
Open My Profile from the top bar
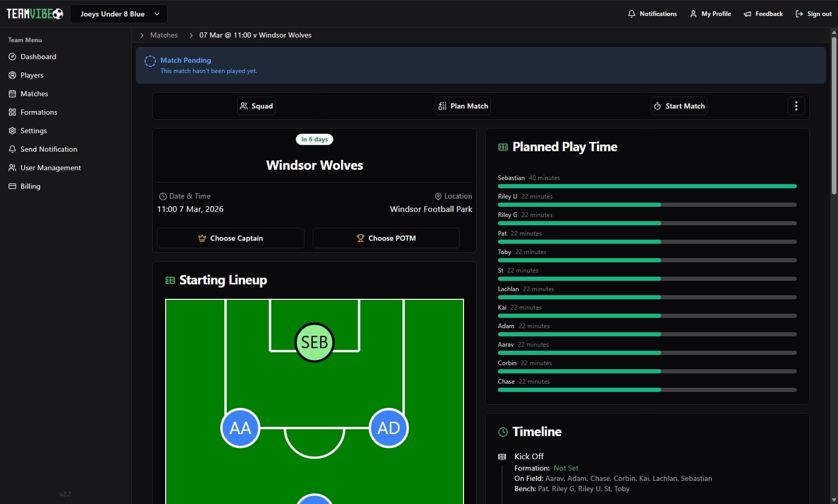pos(710,14)
